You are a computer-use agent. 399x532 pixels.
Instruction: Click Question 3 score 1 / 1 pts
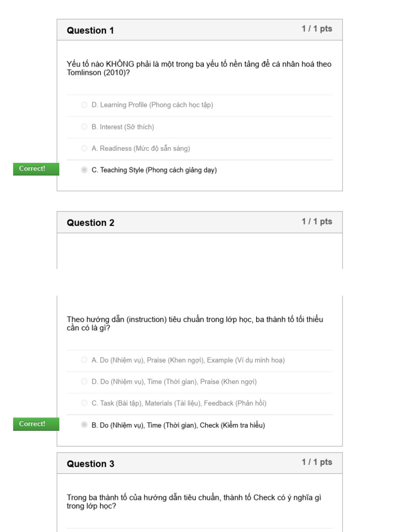pyautogui.click(x=317, y=462)
